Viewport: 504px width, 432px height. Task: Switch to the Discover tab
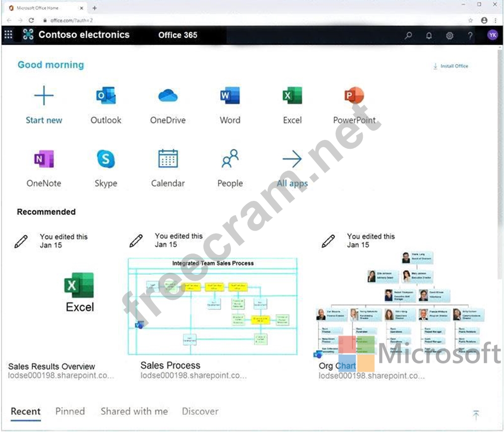(x=200, y=411)
